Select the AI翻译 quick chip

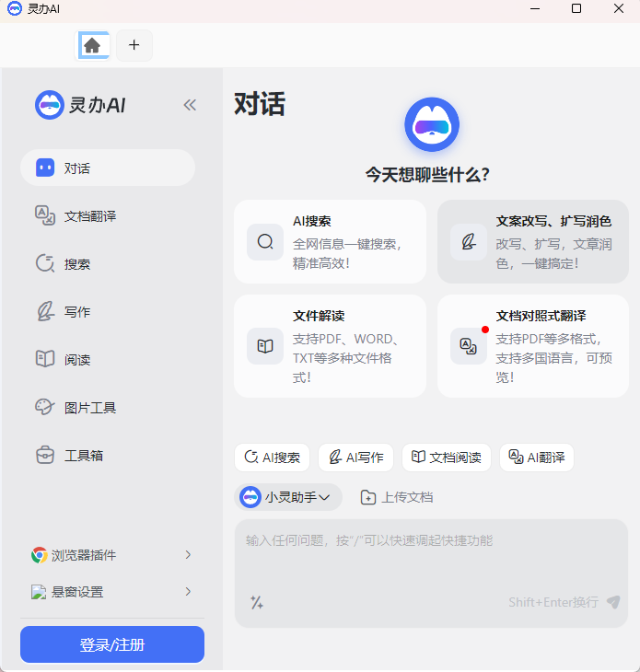[537, 458]
